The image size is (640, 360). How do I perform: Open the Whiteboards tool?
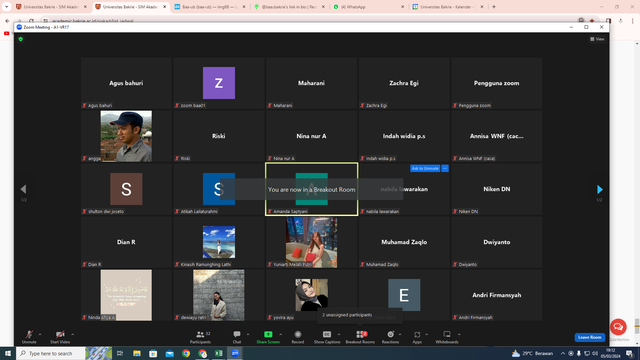447,337
